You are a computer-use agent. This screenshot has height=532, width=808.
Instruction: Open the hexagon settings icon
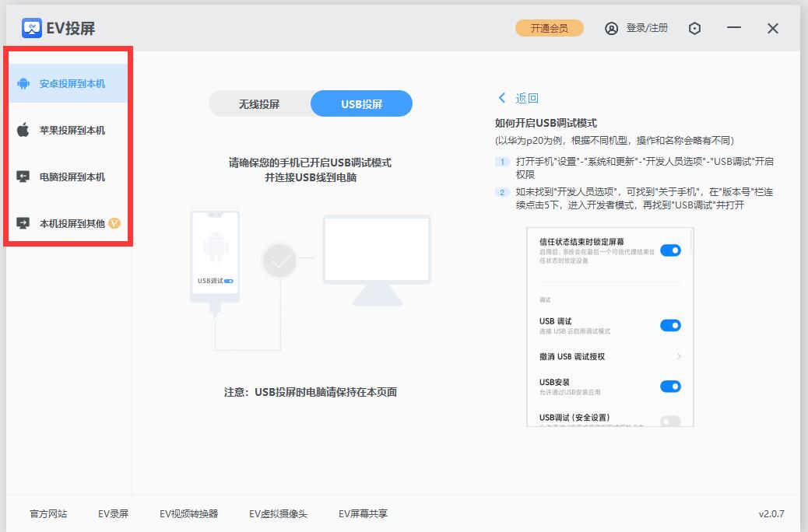[694, 28]
